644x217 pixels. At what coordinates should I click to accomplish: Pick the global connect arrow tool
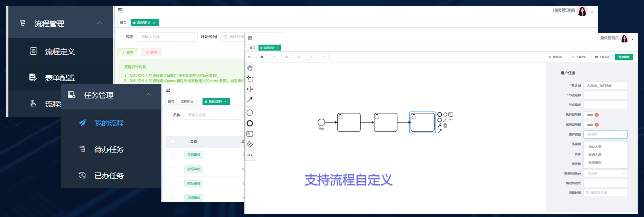pos(250,99)
